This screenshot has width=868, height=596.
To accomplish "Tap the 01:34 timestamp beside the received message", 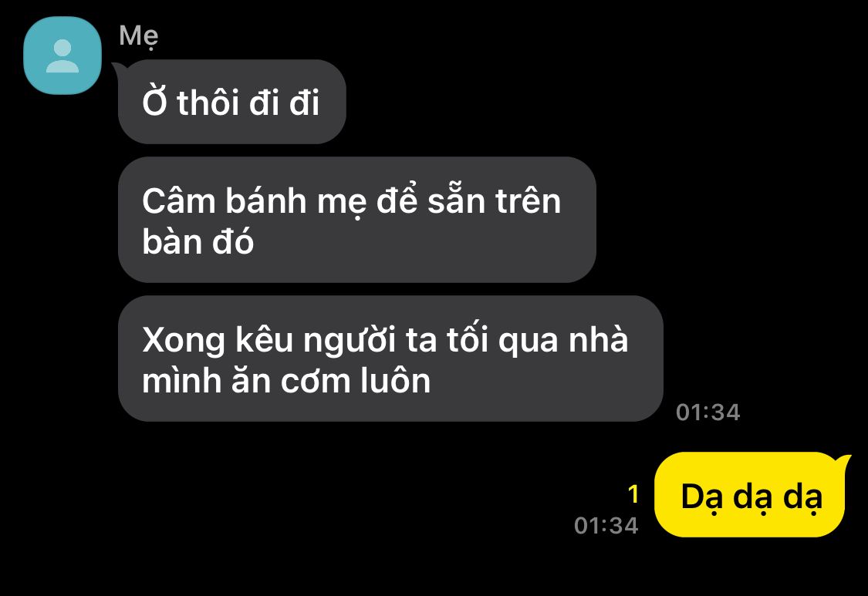I will click(708, 412).
